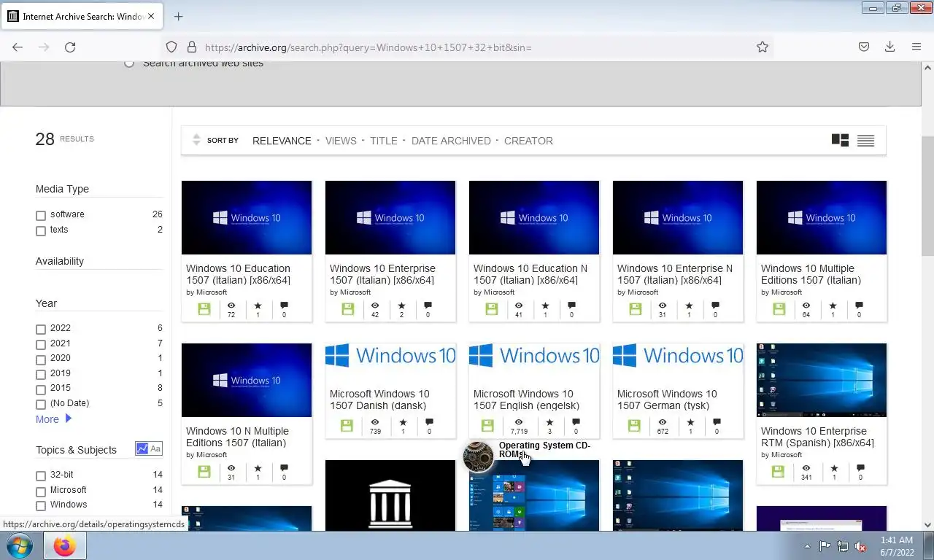Sort results by Relevance

(282, 141)
